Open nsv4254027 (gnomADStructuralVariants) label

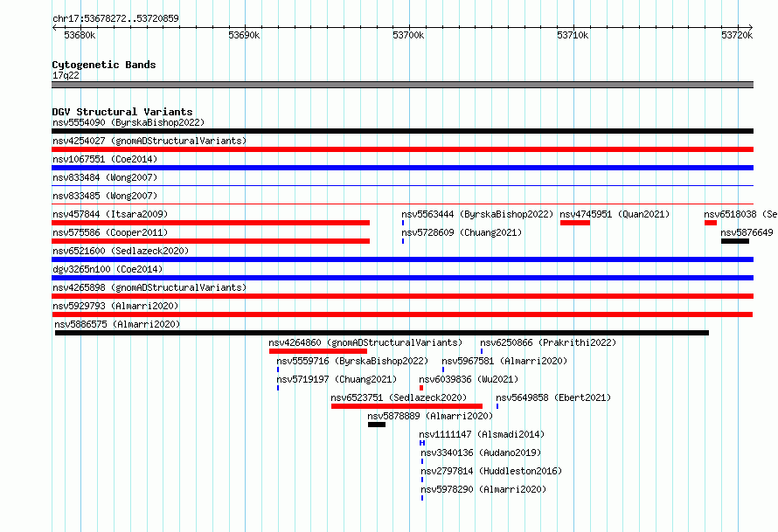[149, 141]
